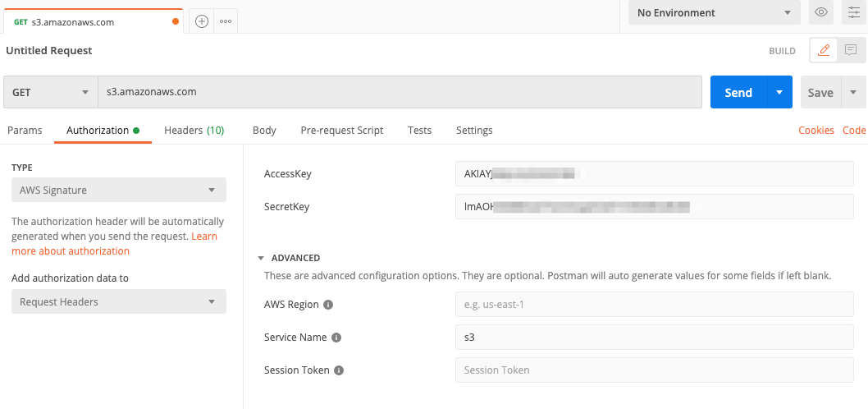Click the environment quick look eye icon
This screenshot has height=409, width=868.
tap(821, 12)
